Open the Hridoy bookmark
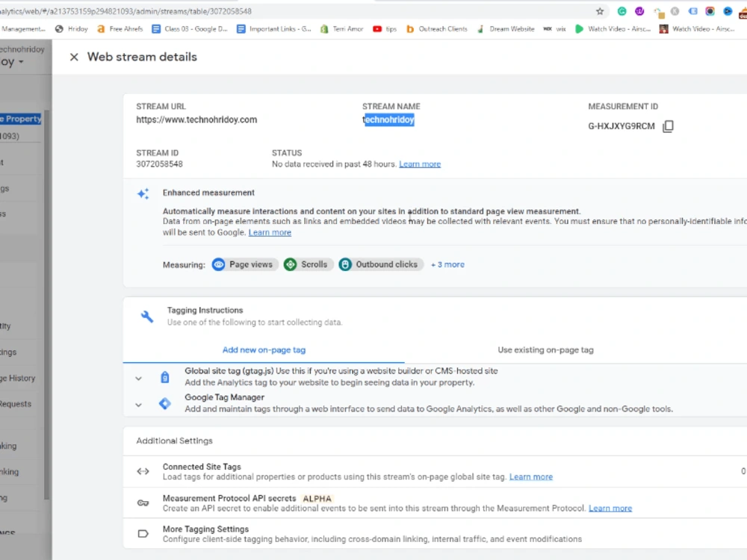 [x=72, y=29]
